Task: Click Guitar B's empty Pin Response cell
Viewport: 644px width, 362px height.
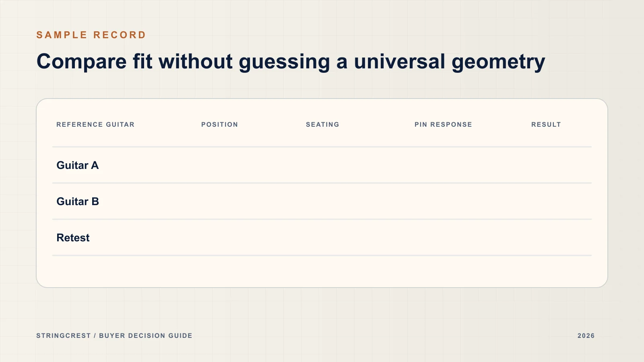Action: point(469,202)
